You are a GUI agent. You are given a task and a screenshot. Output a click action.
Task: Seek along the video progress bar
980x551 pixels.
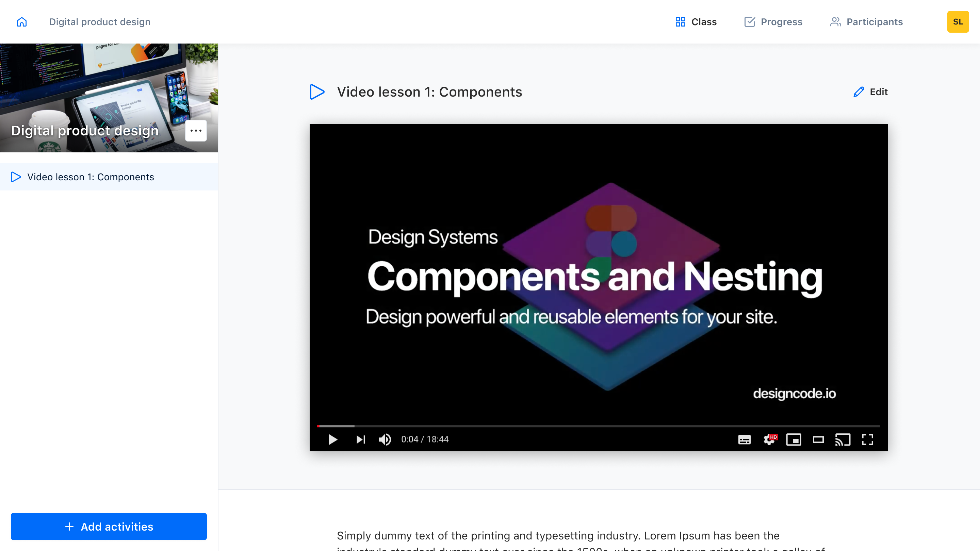(x=599, y=426)
